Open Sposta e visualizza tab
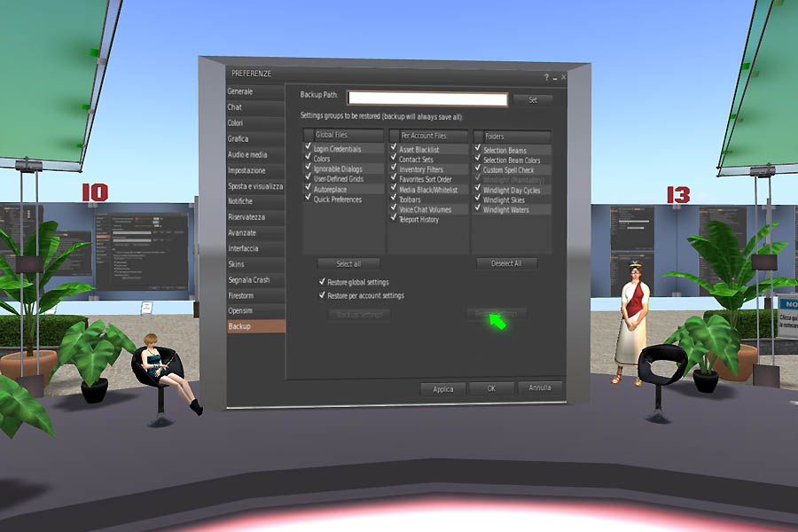Viewport: 798px width, 532px height. point(255,186)
